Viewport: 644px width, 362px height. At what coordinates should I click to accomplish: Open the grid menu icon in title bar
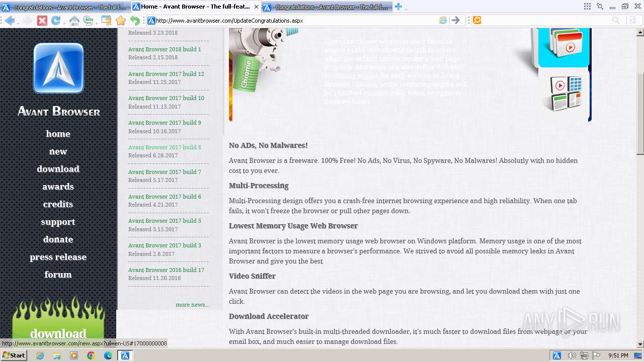(587, 7)
